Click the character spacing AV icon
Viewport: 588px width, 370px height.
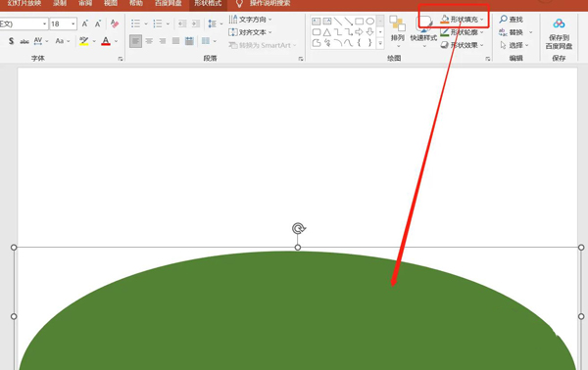pos(38,41)
